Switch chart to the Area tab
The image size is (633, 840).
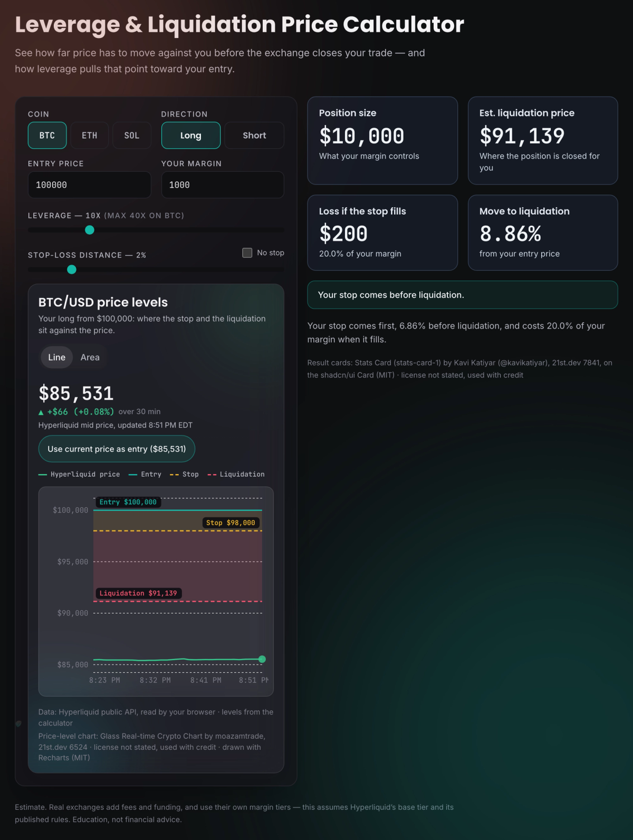[x=90, y=358]
